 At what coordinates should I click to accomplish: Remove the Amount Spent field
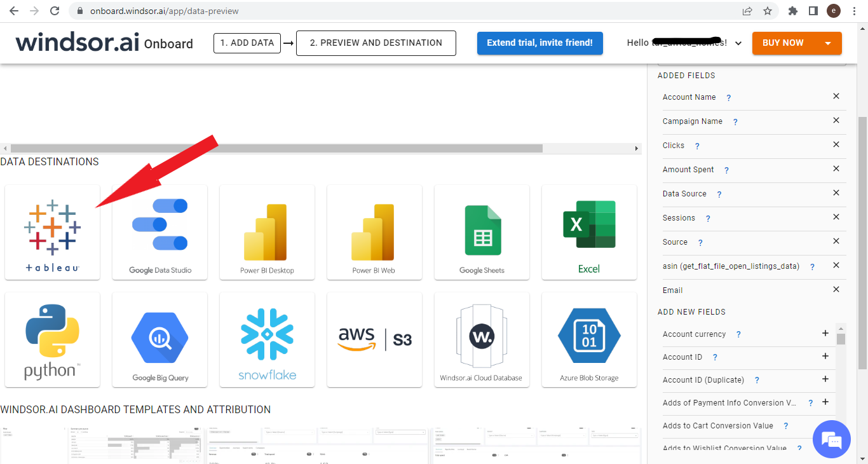(x=836, y=168)
